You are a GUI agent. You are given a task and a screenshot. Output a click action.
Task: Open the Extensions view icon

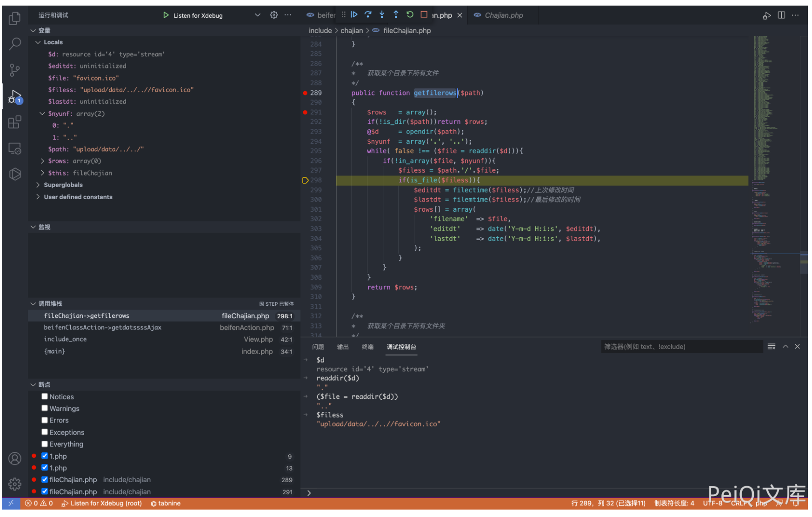14,122
